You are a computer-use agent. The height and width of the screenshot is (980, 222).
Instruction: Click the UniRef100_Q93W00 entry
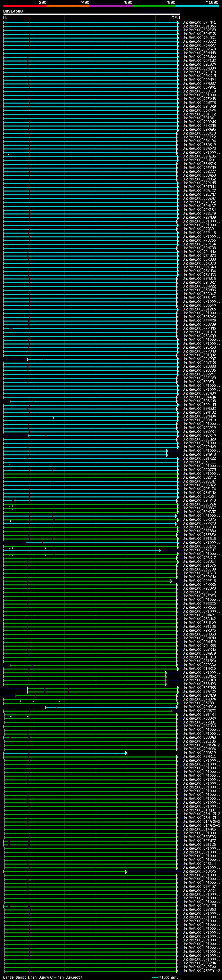tap(199, 57)
